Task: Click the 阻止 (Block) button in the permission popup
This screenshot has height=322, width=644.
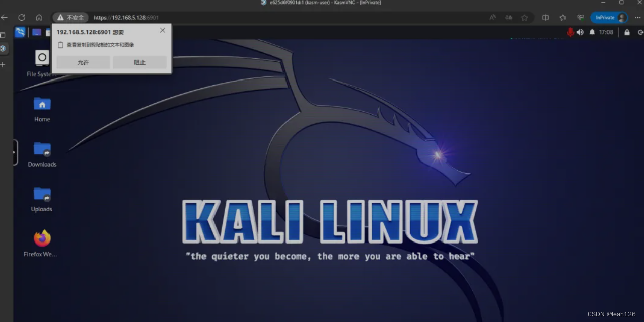Action: tap(139, 62)
